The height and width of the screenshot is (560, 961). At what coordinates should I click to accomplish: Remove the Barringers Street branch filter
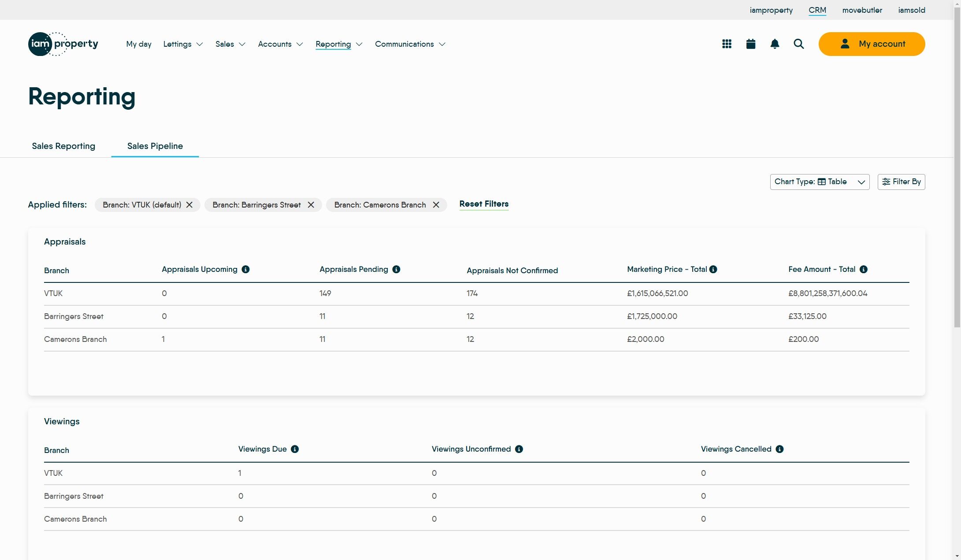coord(311,205)
